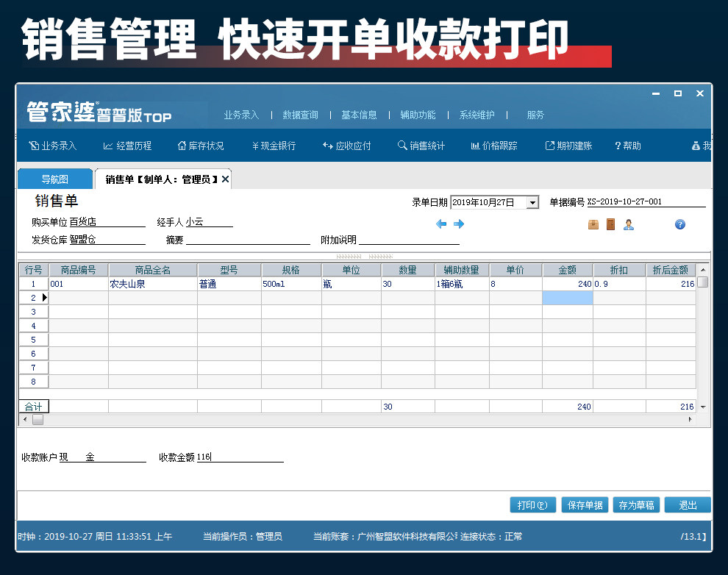728x575 pixels.
Task: Click the 经手人 field showing 小云
Action: (x=209, y=222)
